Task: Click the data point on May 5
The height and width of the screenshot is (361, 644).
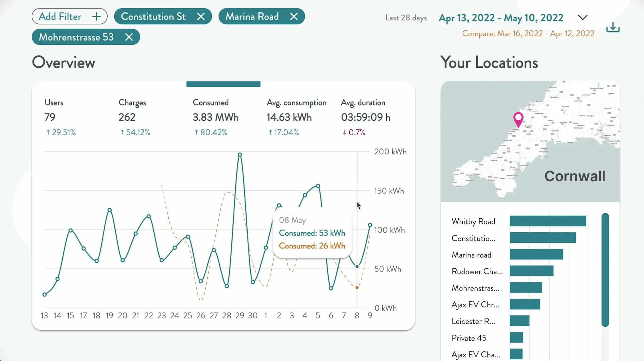Action: (x=318, y=186)
